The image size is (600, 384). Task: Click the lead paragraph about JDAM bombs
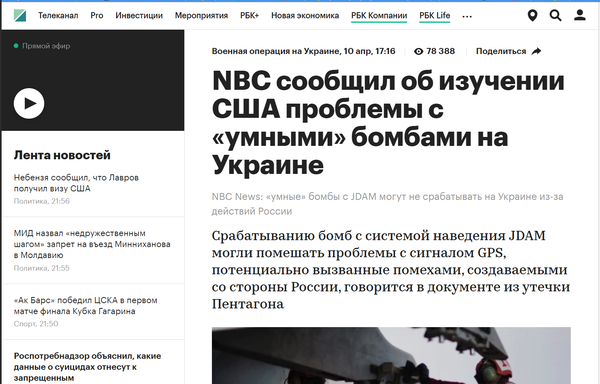point(391,270)
